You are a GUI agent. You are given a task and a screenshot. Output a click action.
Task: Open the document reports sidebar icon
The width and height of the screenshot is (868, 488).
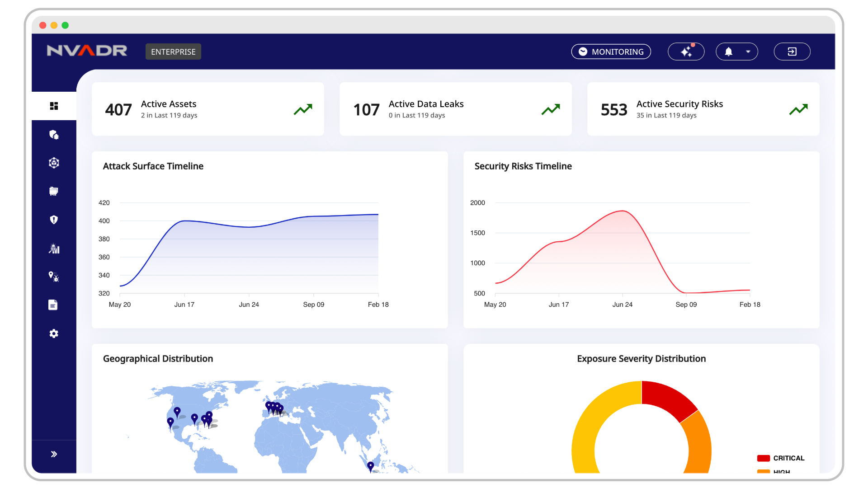53,305
